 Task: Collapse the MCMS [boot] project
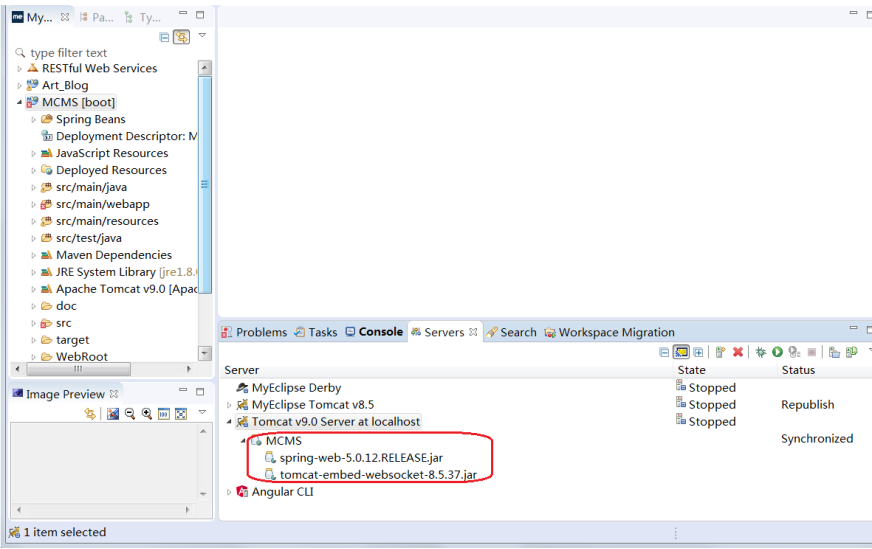(19, 102)
